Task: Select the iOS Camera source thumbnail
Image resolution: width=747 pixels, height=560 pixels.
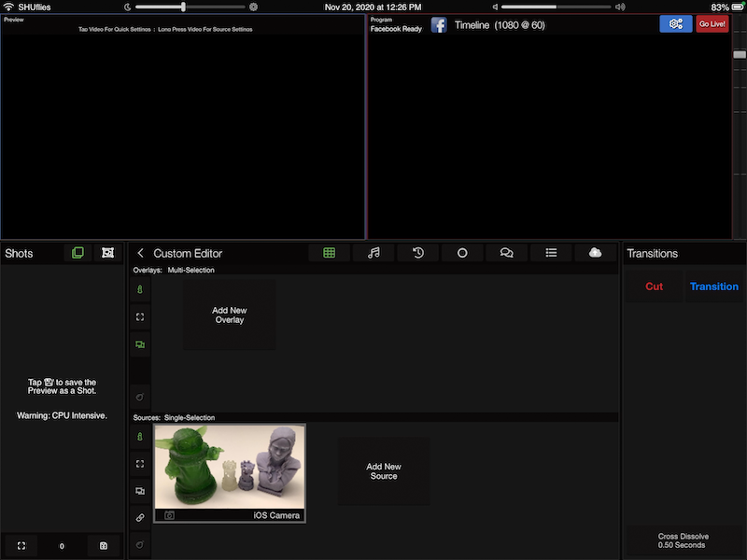Action: point(230,472)
